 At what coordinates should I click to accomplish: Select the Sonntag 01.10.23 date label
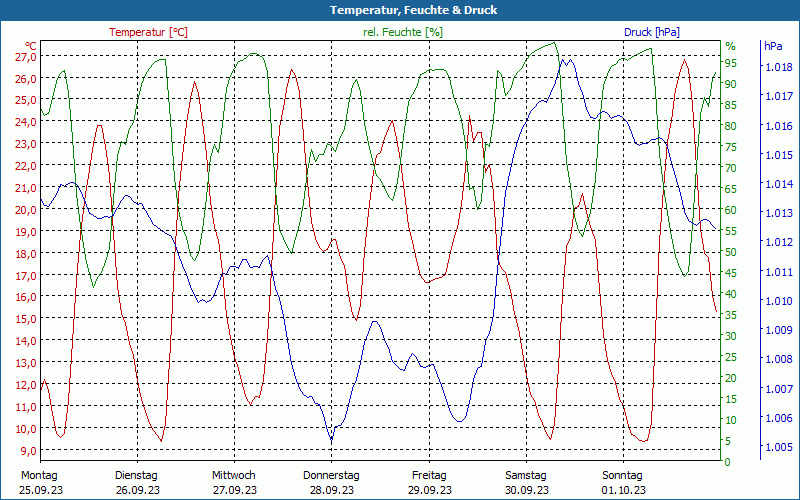point(623,483)
